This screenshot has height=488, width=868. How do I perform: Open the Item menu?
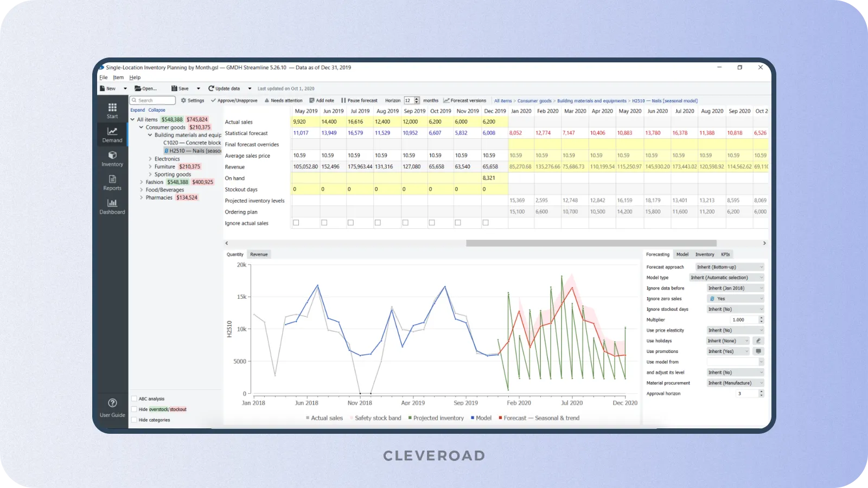[x=118, y=77]
